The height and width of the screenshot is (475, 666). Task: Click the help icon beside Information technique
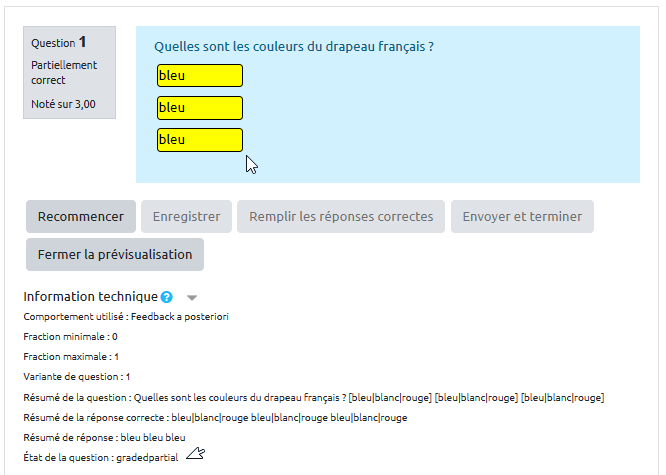click(x=167, y=297)
